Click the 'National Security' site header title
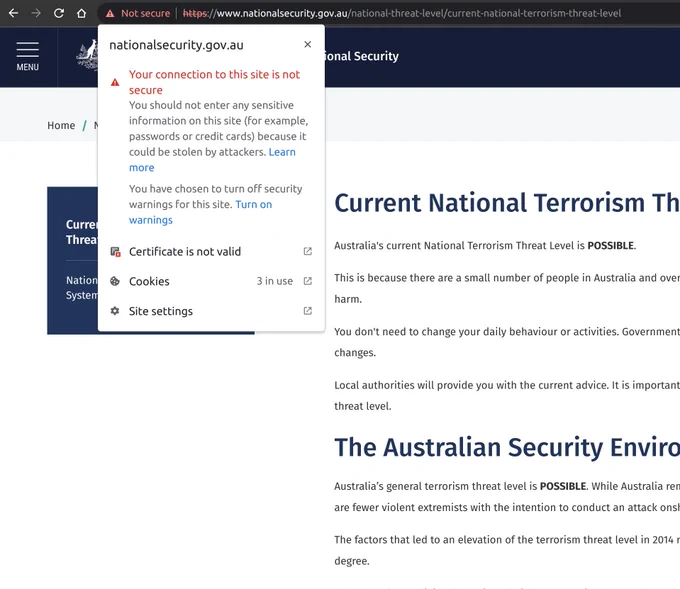 pyautogui.click(x=362, y=56)
